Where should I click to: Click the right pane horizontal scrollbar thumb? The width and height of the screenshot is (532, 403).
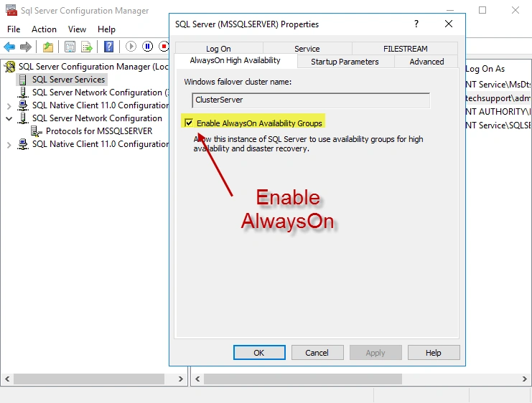pos(303,379)
